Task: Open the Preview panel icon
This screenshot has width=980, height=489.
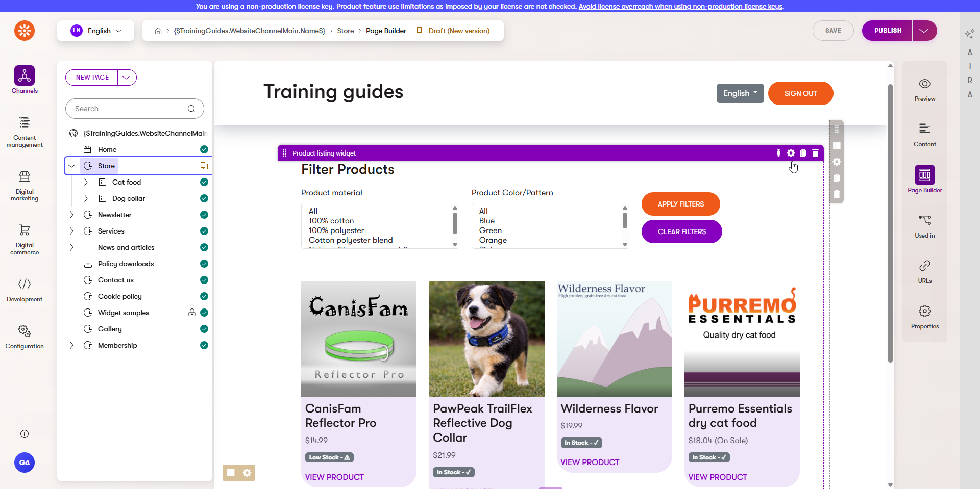Action: point(925,88)
